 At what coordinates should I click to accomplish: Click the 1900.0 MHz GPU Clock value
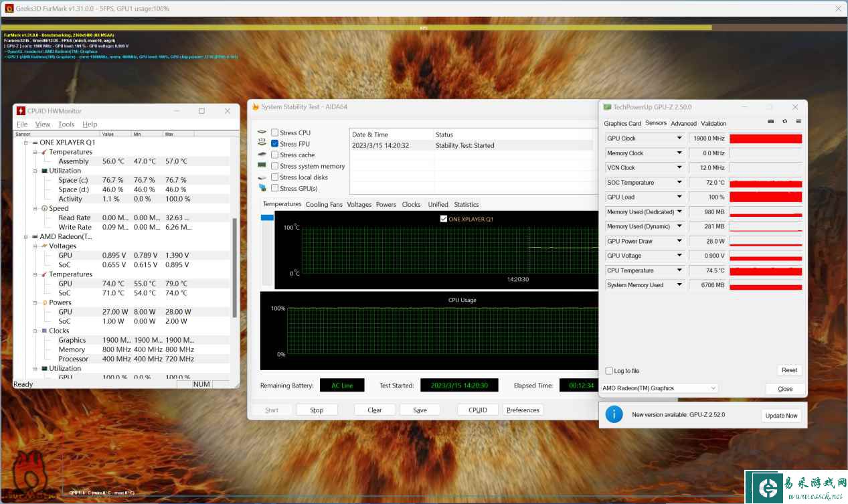[707, 139]
